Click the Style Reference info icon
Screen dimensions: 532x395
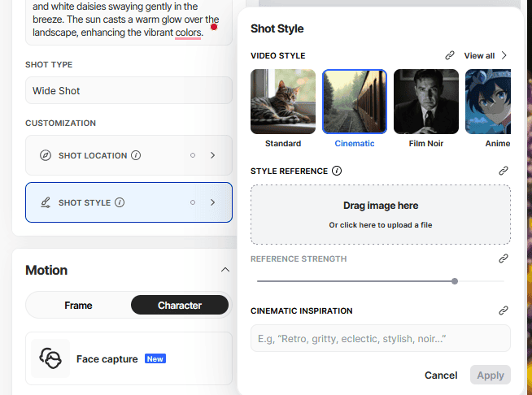point(337,171)
